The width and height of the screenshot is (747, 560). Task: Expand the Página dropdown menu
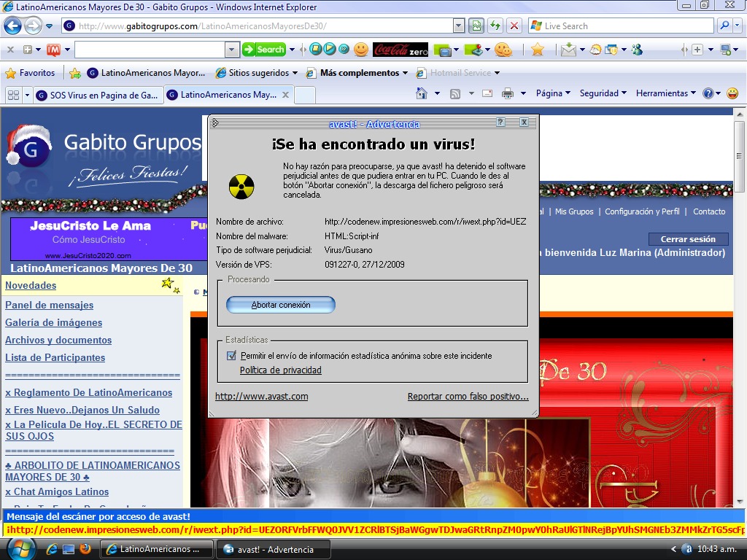pyautogui.click(x=554, y=93)
